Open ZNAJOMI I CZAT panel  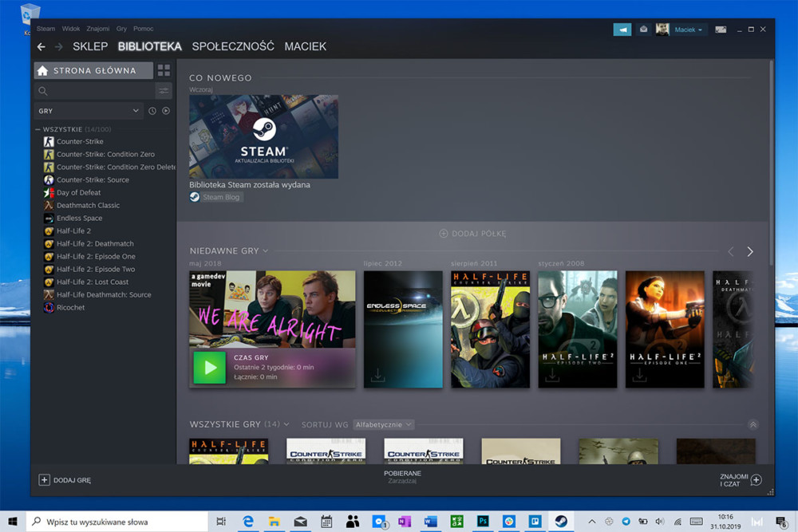tap(734, 480)
